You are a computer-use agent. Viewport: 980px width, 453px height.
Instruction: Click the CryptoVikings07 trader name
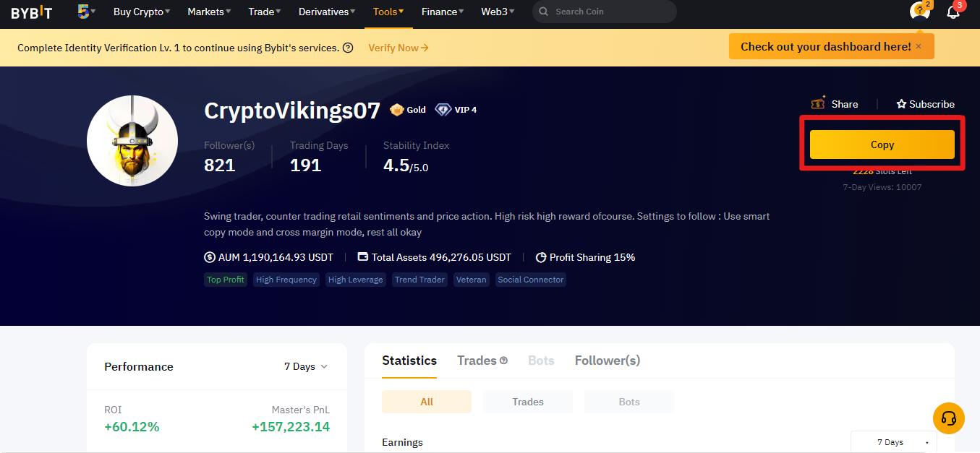pyautogui.click(x=292, y=111)
